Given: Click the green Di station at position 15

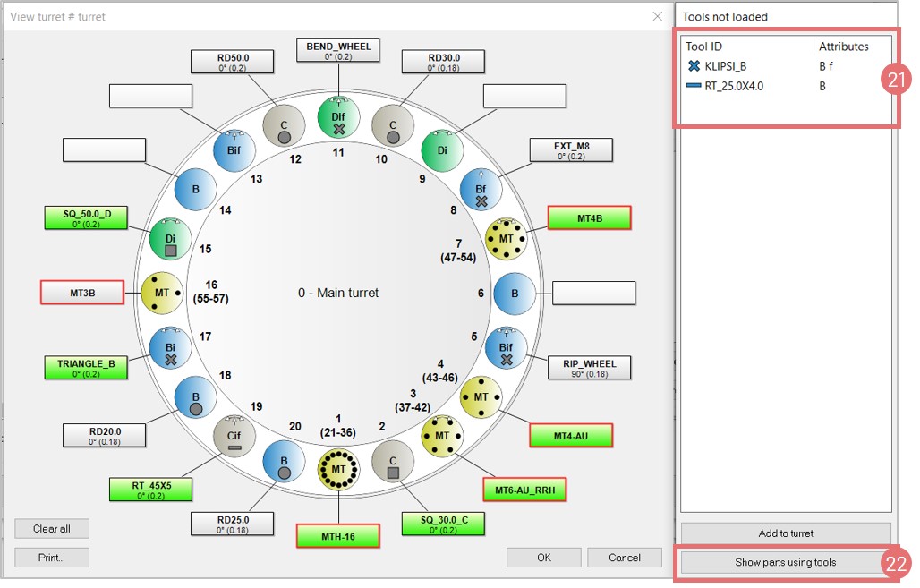Looking at the screenshot, I should tap(170, 239).
